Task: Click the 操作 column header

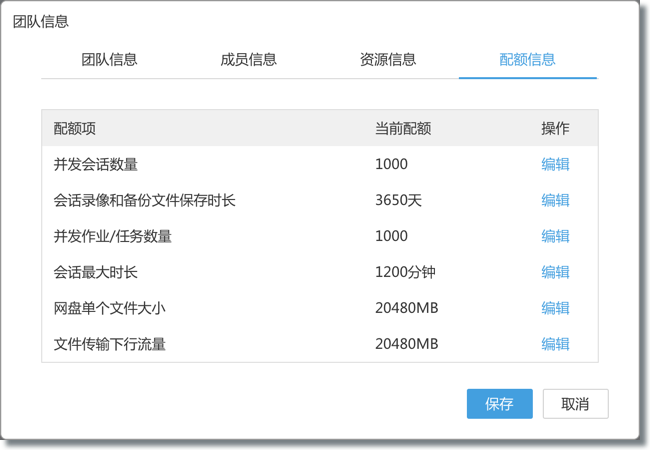Action: [555, 129]
